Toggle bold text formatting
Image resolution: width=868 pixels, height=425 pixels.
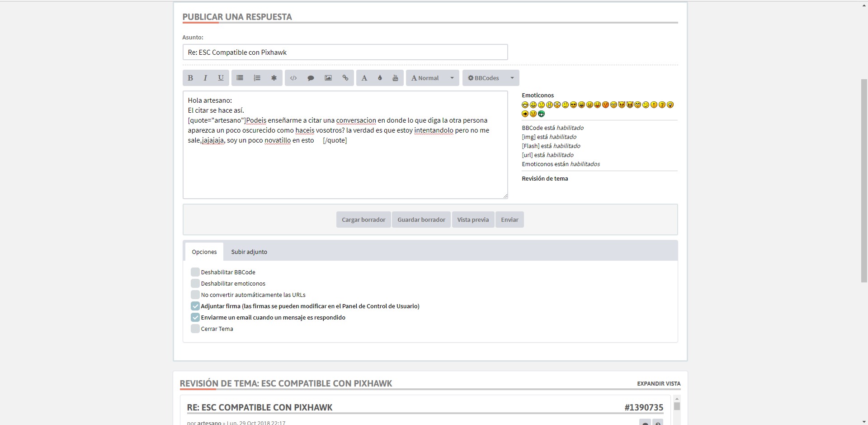coord(190,78)
